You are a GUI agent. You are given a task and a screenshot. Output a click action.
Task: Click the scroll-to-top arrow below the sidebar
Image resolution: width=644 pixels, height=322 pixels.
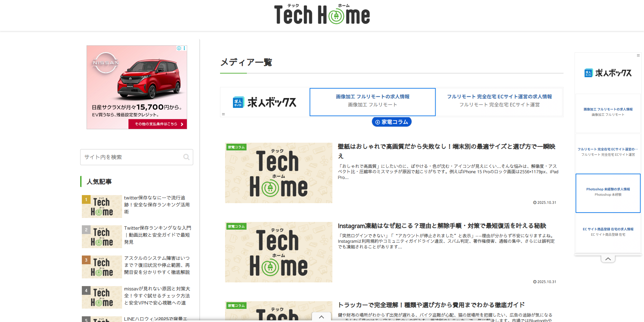tap(607, 259)
